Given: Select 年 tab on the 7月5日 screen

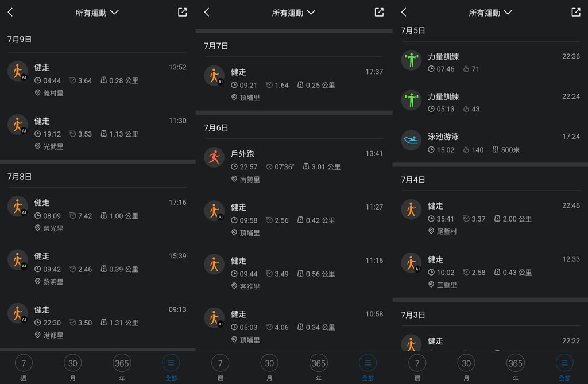Looking at the screenshot, I should (515, 367).
